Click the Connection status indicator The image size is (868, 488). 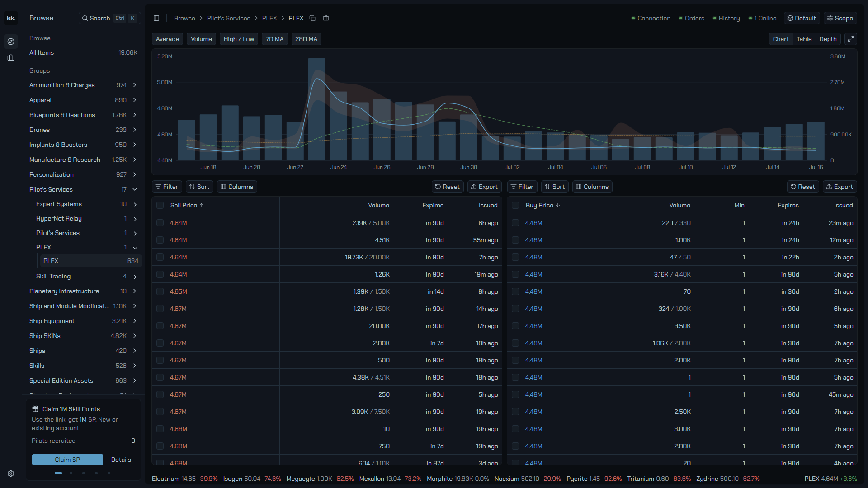point(651,18)
